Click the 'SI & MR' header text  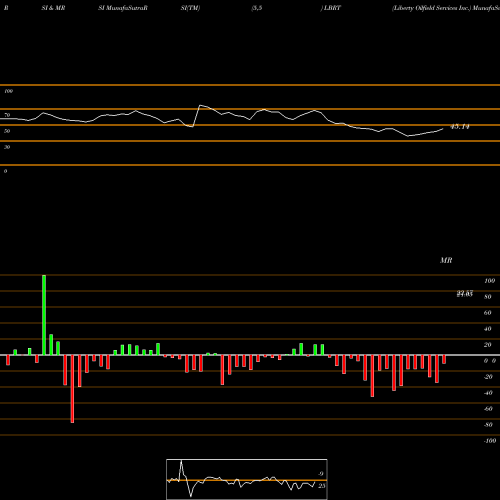coord(53,8)
